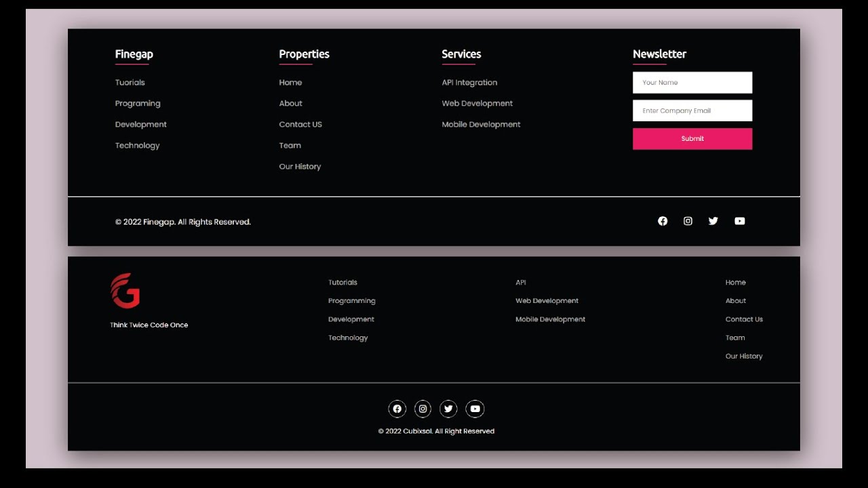Viewport: 868px width, 488px height.
Task: Open Mobile Development in bottom footer
Action: [x=551, y=319]
